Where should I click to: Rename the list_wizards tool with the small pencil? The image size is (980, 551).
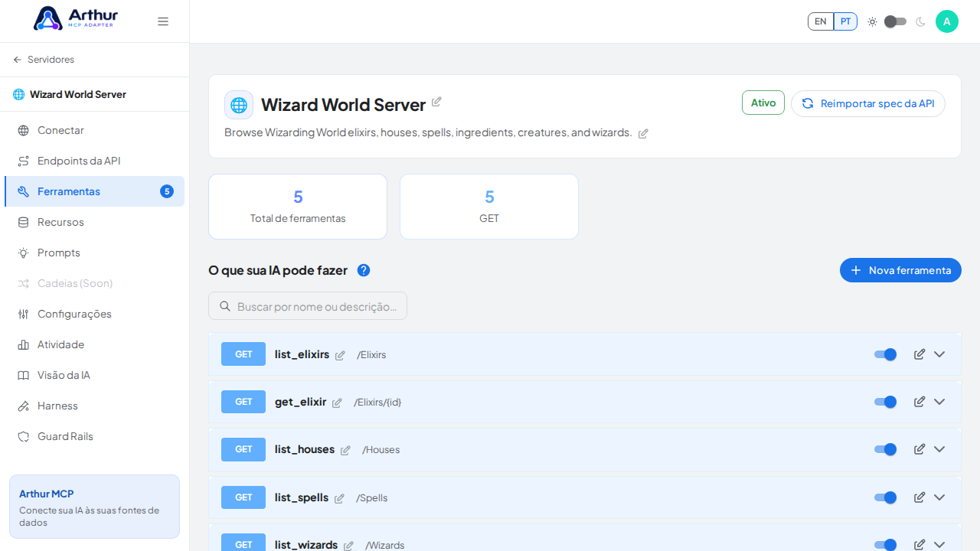click(348, 546)
